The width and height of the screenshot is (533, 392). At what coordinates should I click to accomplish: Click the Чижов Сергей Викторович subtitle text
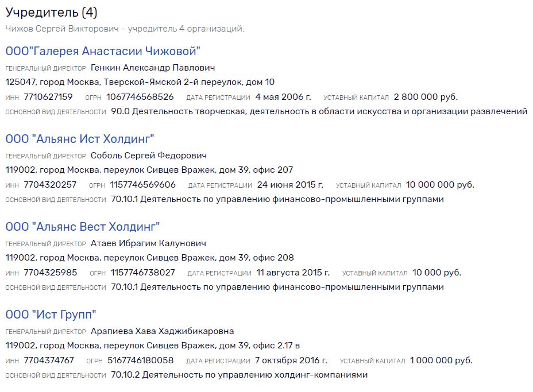pyautogui.click(x=125, y=29)
